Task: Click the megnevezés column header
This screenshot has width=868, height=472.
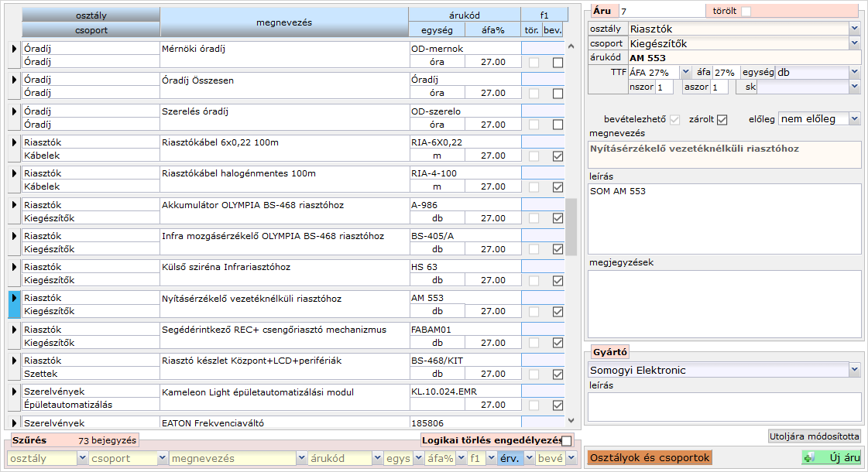Action: [284, 22]
